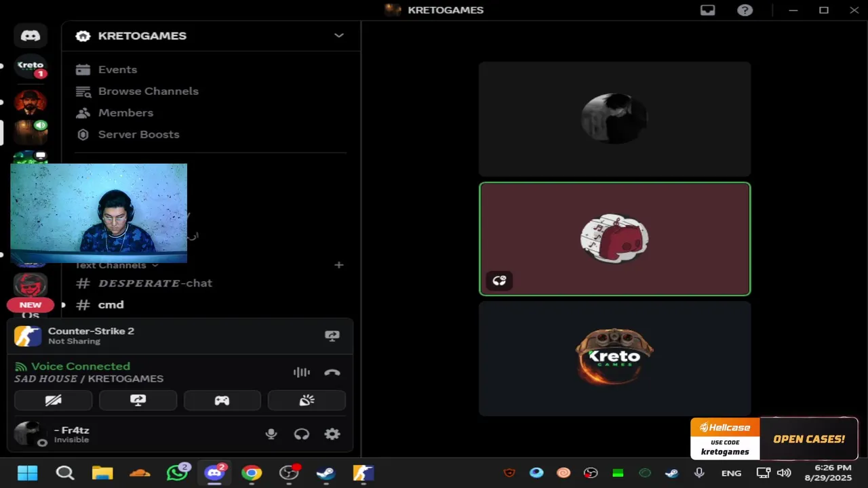Image resolution: width=868 pixels, height=488 pixels.
Task: Select the Kreto Games avatar voice tile
Action: pyautogui.click(x=615, y=359)
